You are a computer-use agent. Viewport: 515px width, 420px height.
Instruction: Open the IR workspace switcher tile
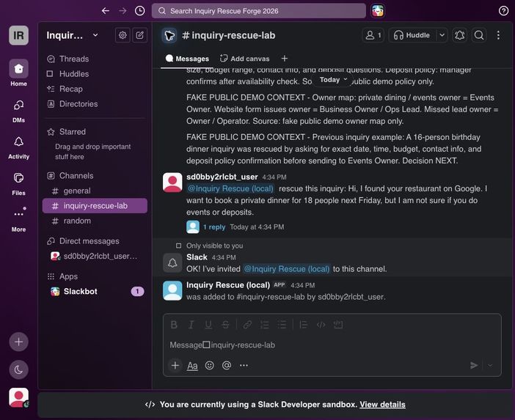[x=19, y=35]
